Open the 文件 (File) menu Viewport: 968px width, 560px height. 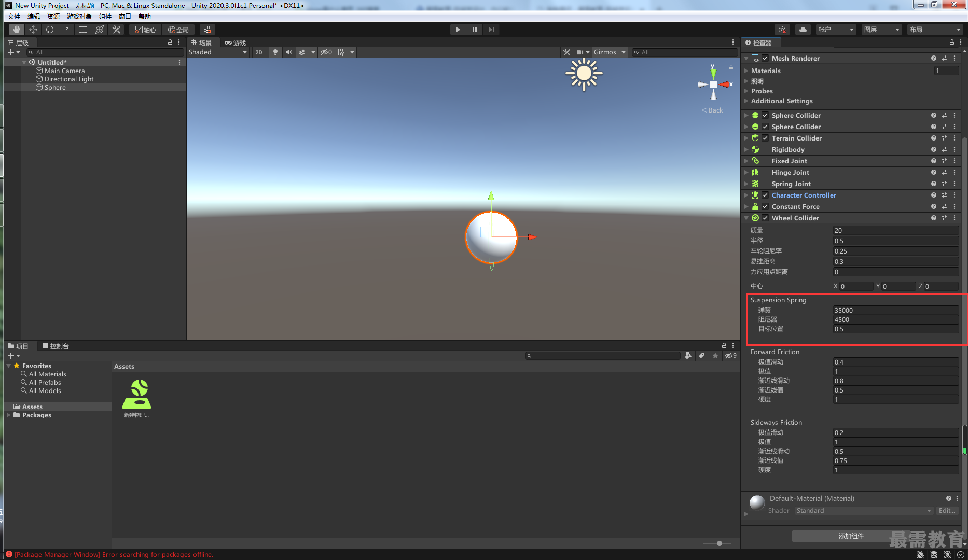(14, 16)
